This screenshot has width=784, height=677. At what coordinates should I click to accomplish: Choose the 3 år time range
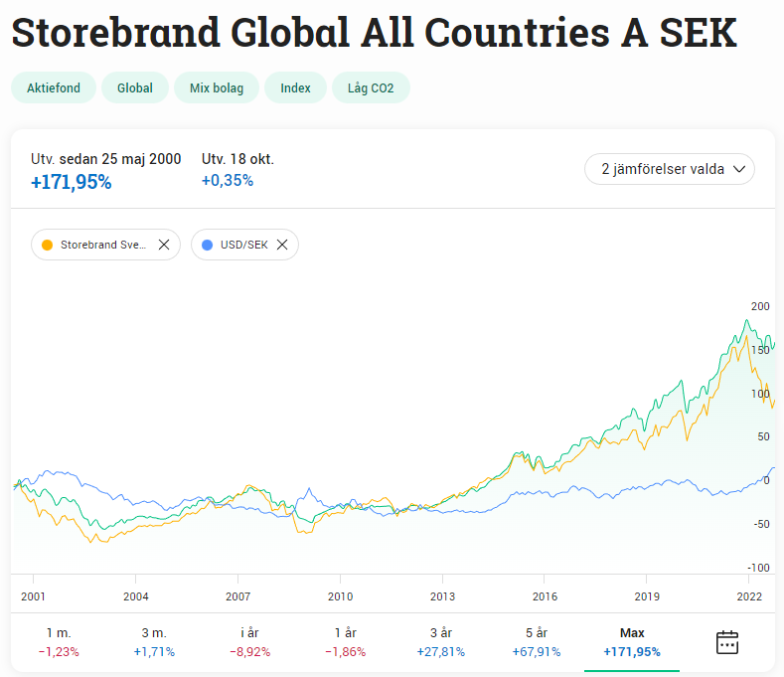(440, 642)
